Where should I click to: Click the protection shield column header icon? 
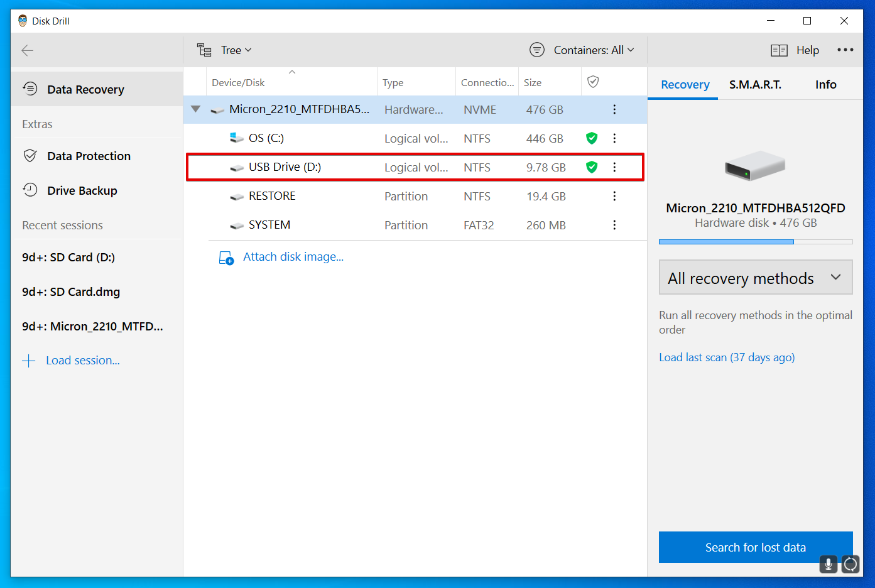click(x=593, y=82)
